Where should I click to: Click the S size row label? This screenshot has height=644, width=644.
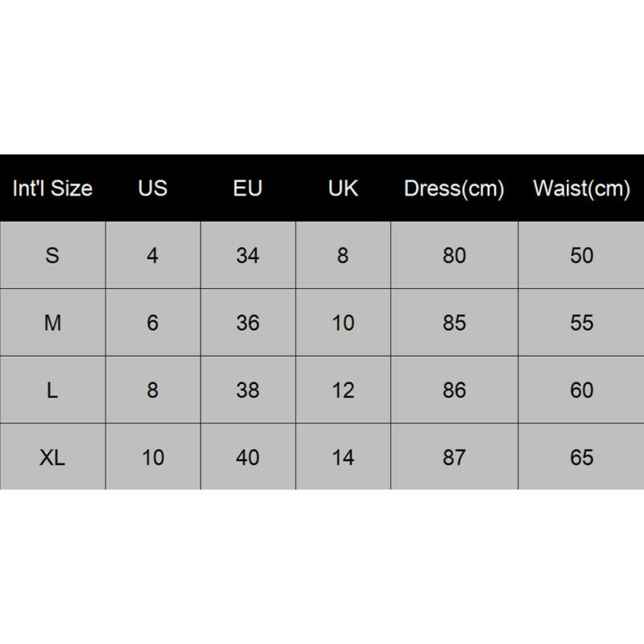tap(52, 256)
